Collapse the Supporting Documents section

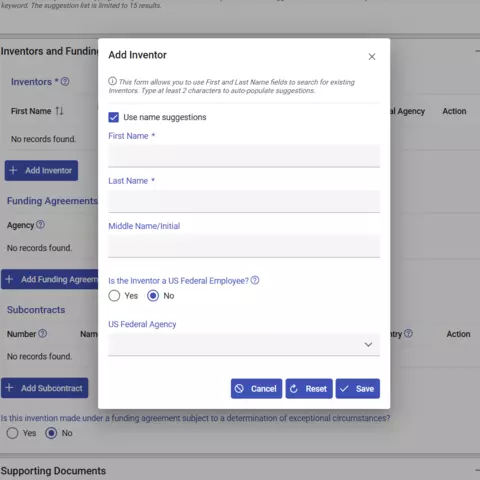[x=477, y=470]
